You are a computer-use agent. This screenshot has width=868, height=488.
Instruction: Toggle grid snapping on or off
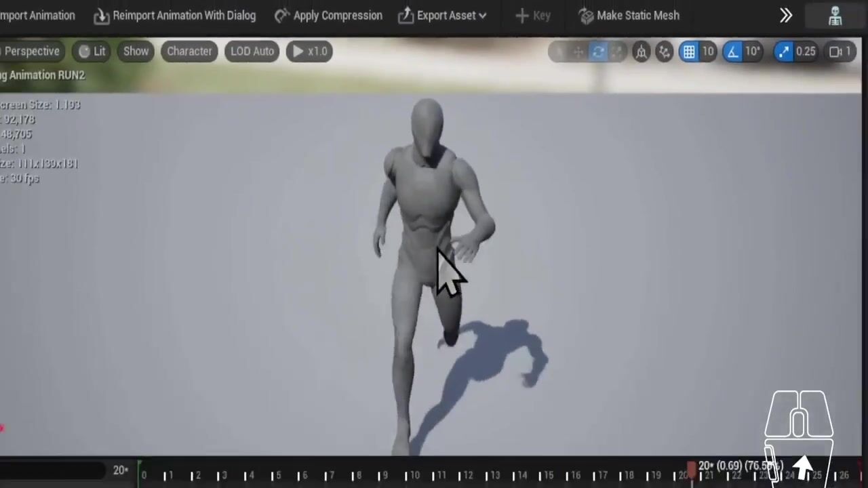[689, 52]
